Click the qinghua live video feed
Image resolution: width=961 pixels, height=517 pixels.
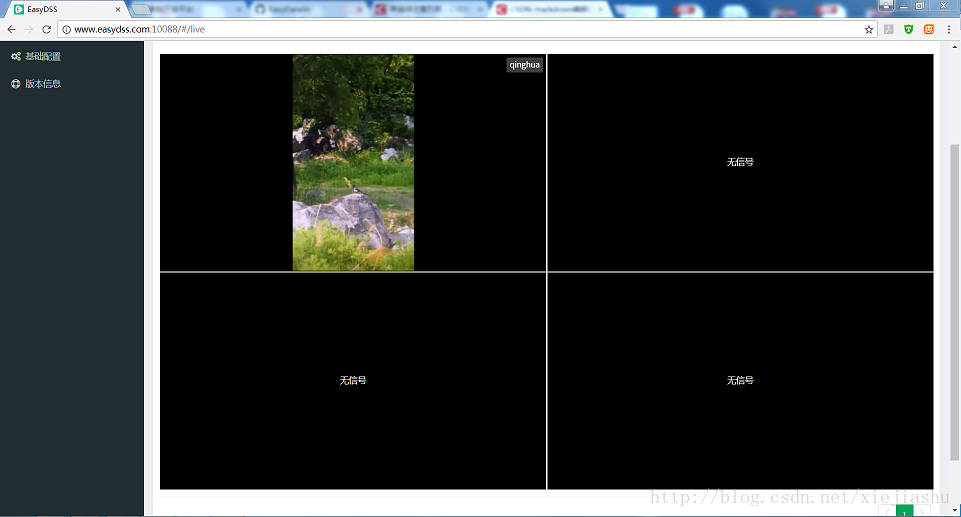coord(353,162)
